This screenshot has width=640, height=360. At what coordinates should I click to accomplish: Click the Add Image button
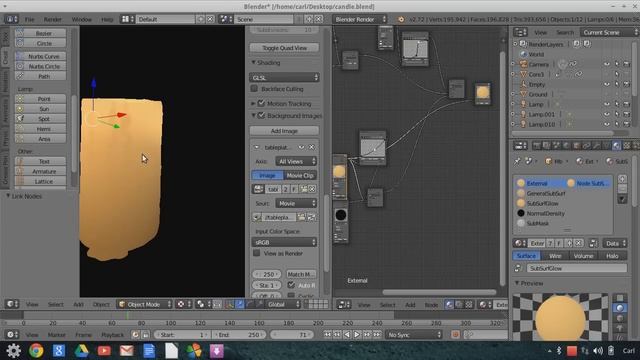(284, 131)
